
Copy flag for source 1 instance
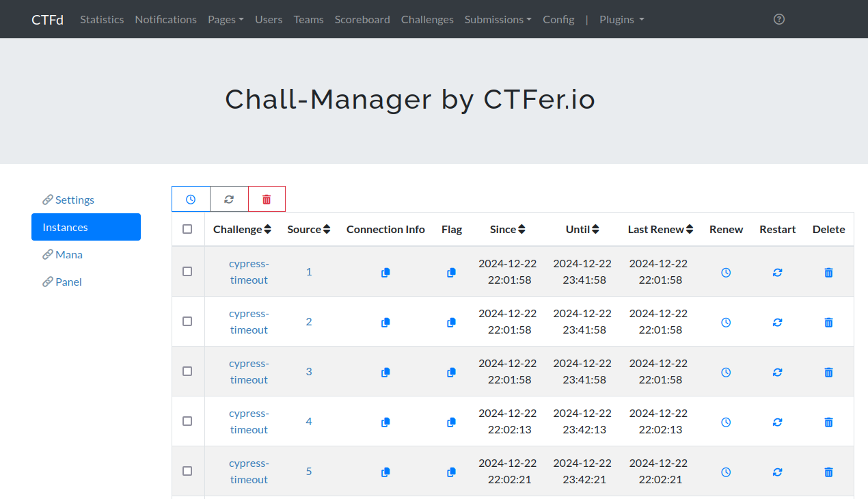pos(451,272)
